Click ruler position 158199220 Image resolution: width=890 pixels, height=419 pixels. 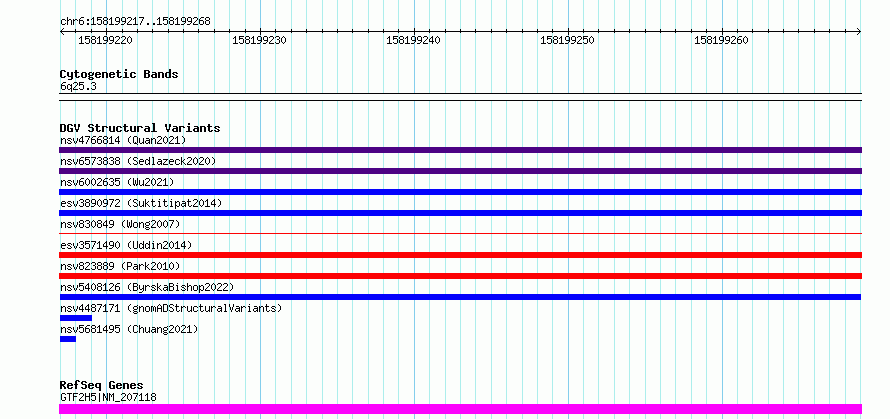(105, 41)
